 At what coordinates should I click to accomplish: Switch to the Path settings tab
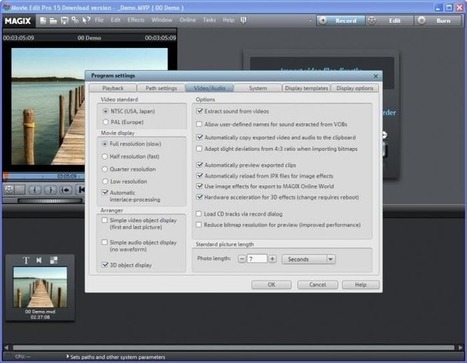coord(161,88)
